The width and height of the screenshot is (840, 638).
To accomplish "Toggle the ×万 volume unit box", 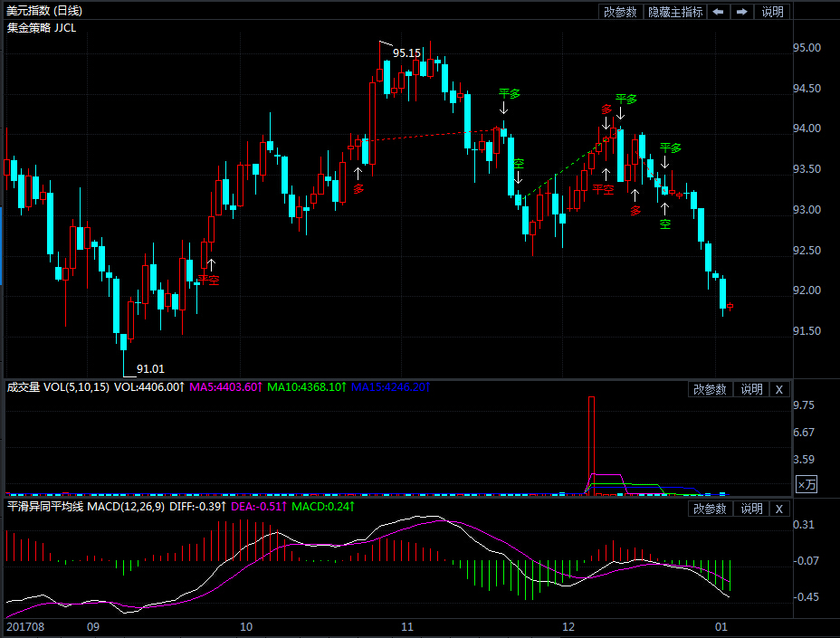I will pos(807,485).
